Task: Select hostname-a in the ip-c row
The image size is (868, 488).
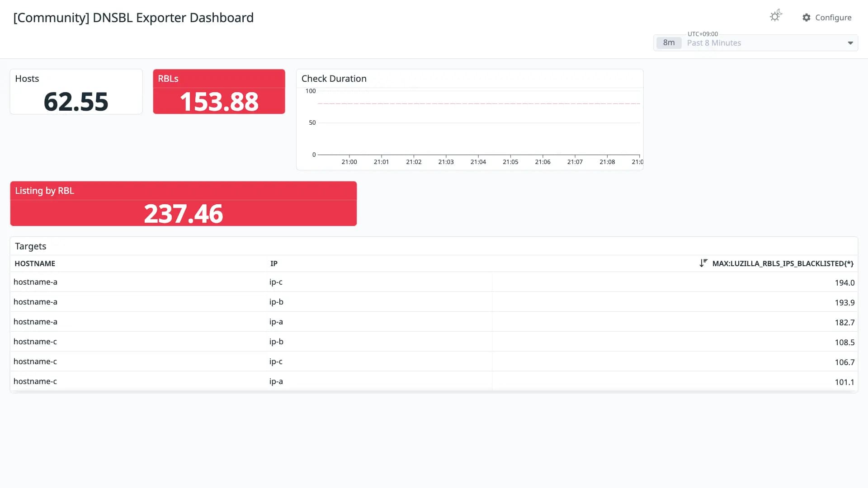Action: pos(35,282)
